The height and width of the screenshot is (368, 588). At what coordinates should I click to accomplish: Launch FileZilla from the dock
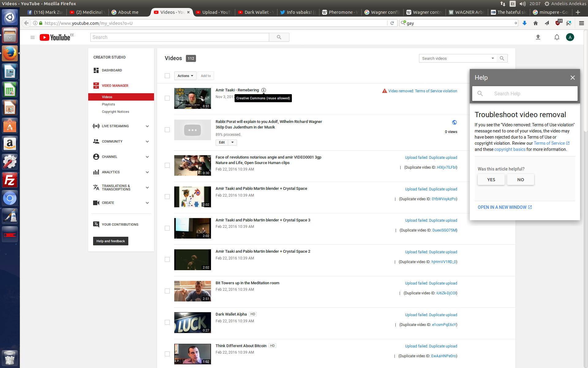click(10, 180)
